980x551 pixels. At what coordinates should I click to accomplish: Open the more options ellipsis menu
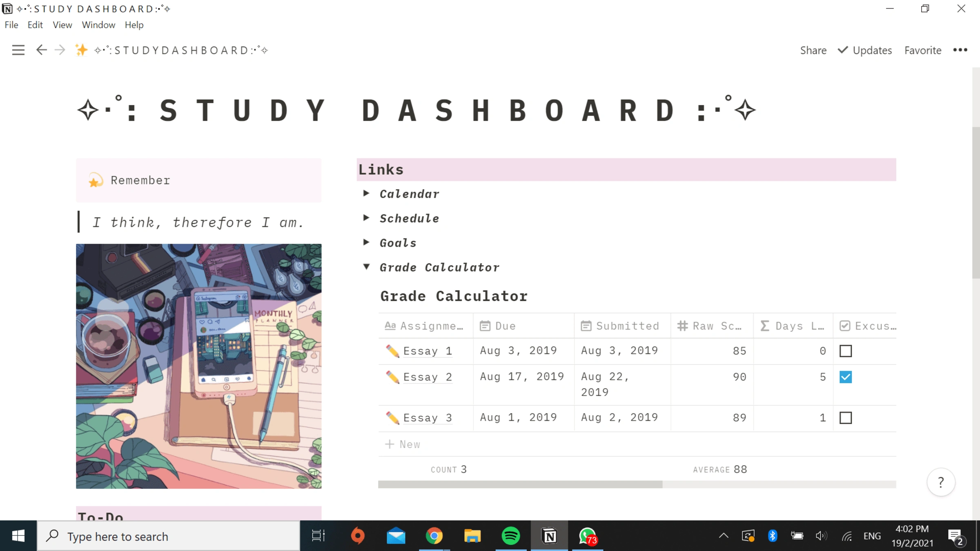tap(960, 50)
